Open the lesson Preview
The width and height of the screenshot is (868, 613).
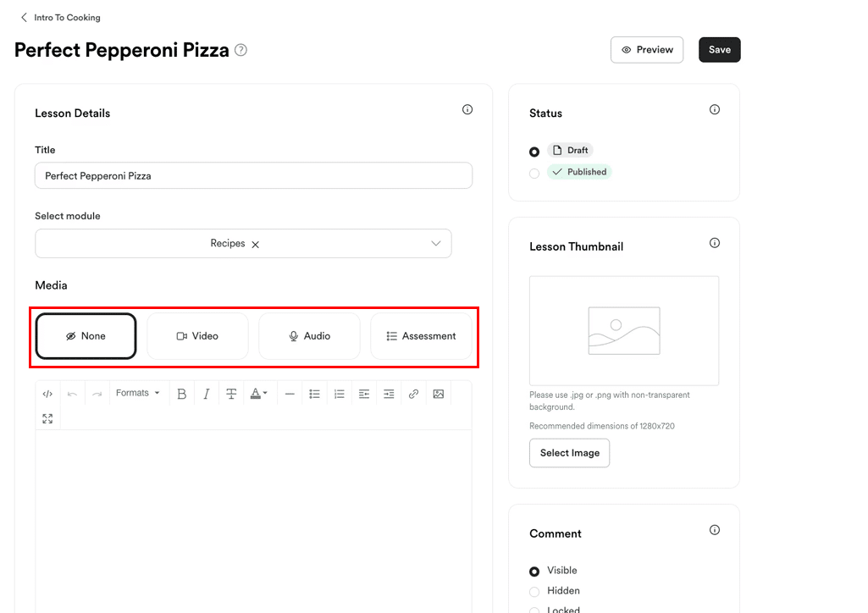click(647, 49)
